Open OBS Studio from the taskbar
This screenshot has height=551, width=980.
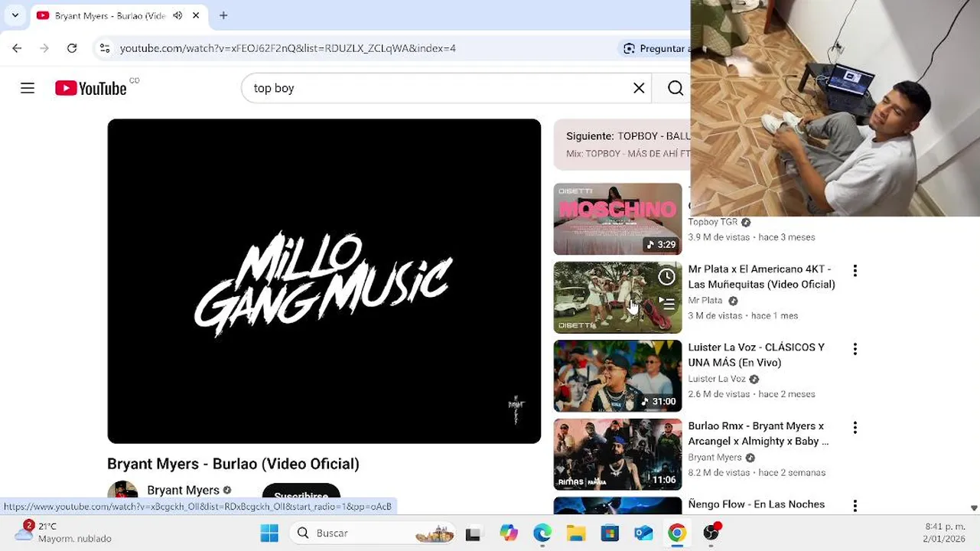pos(711,533)
